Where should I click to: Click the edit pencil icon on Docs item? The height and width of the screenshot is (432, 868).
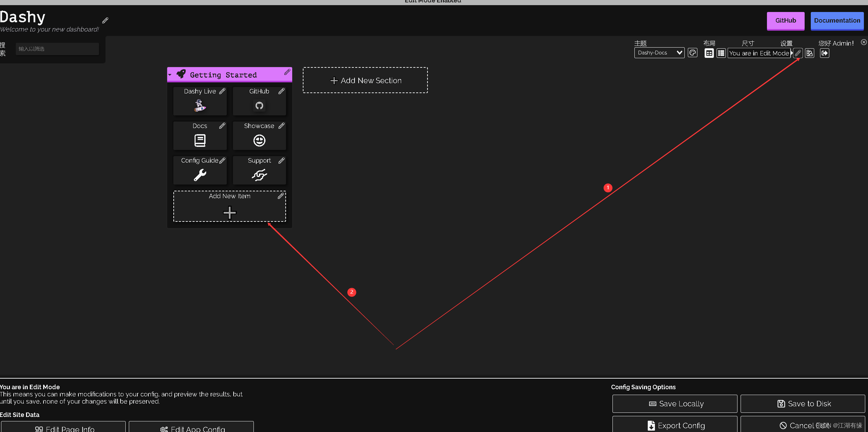pos(222,126)
